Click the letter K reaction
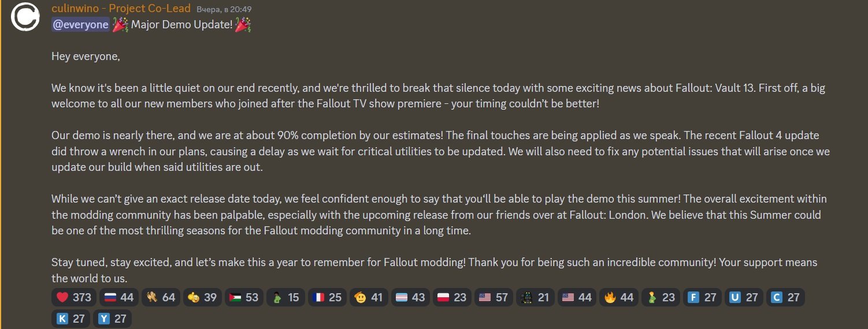The image size is (868, 329). tap(71, 319)
